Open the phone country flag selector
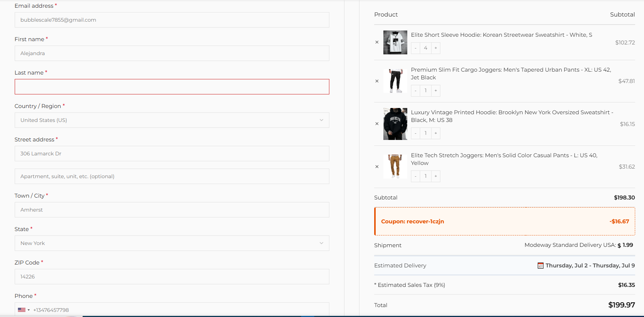Viewport: 644px width, 317px height. [24, 310]
